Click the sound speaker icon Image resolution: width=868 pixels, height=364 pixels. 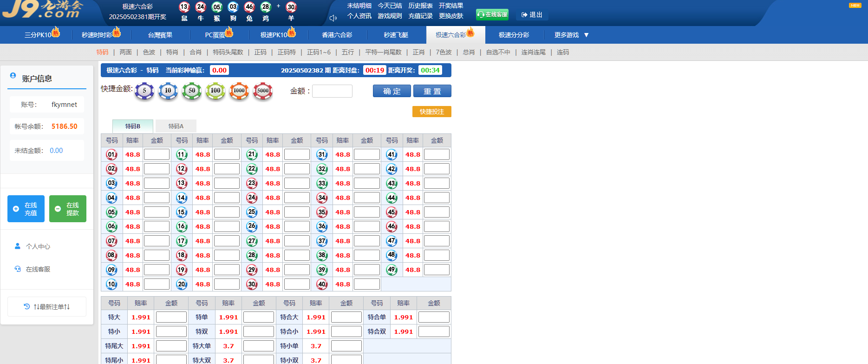333,18
